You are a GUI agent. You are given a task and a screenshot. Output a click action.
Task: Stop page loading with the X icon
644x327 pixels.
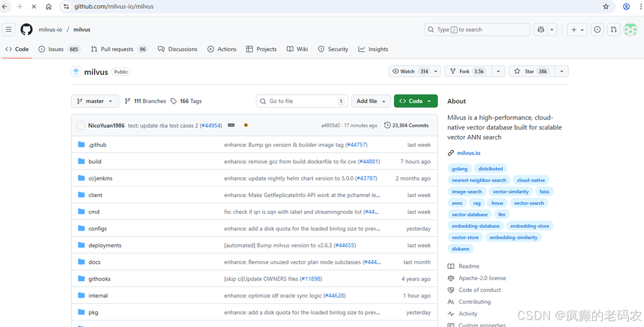pos(34,6)
